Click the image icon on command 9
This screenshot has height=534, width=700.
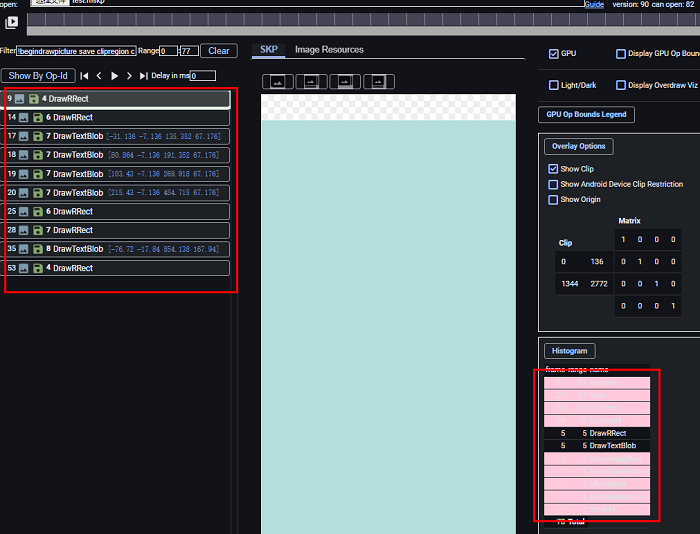(x=20, y=100)
